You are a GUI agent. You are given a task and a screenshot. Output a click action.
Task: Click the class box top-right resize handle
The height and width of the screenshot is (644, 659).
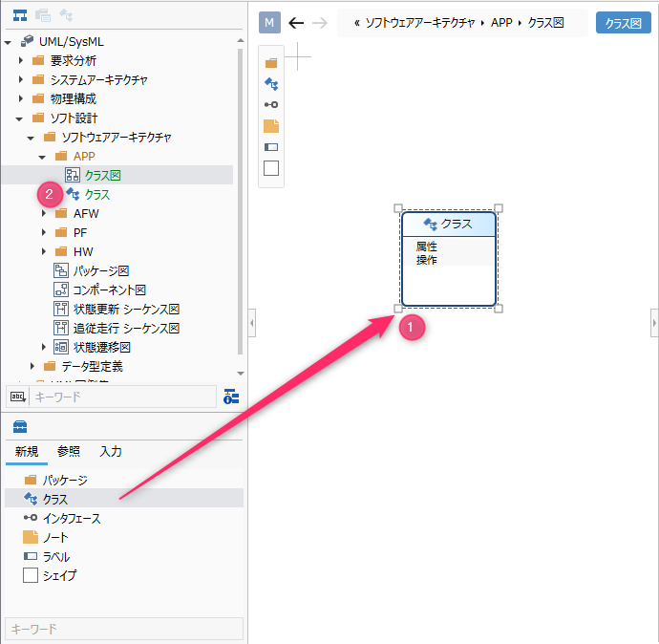pos(499,207)
